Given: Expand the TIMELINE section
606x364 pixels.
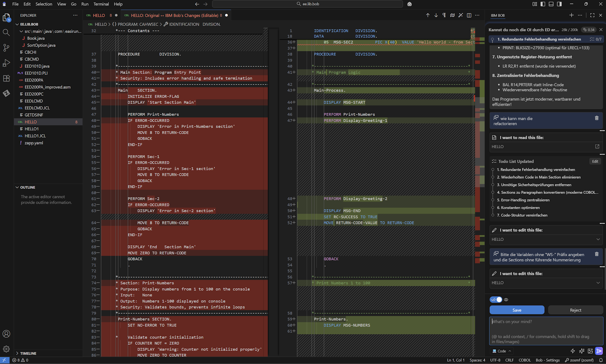Looking at the screenshot, I should point(28,353).
